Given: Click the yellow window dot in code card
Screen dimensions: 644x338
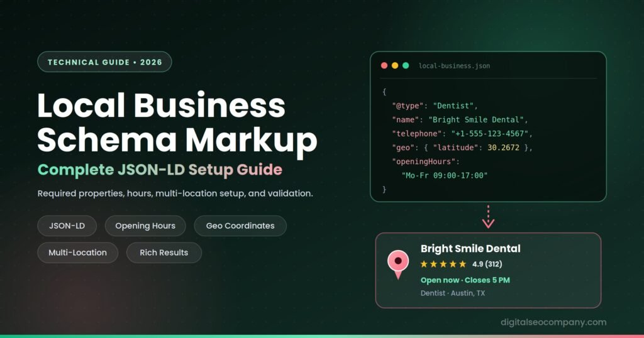Looking at the screenshot, I should pyautogui.click(x=395, y=65).
